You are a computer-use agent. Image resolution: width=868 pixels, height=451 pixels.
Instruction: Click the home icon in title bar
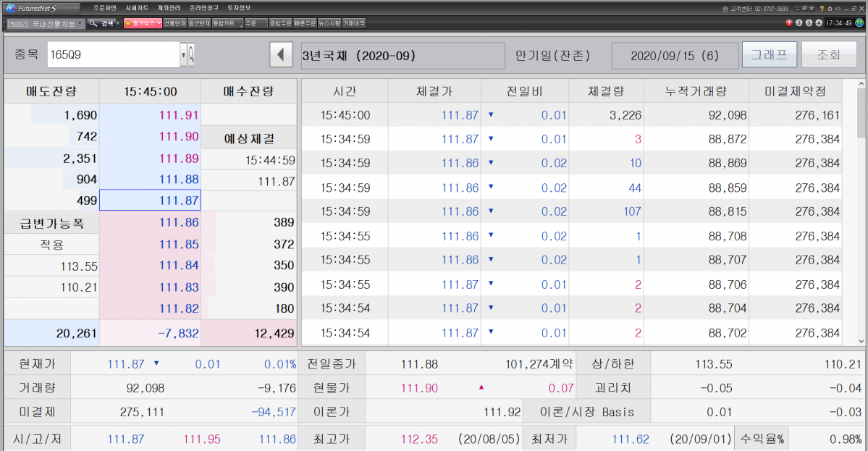(x=829, y=9)
